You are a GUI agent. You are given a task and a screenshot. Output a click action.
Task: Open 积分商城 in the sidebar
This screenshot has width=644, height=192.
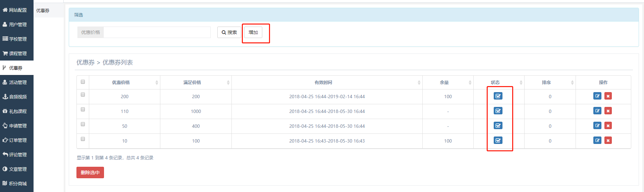tap(17, 184)
